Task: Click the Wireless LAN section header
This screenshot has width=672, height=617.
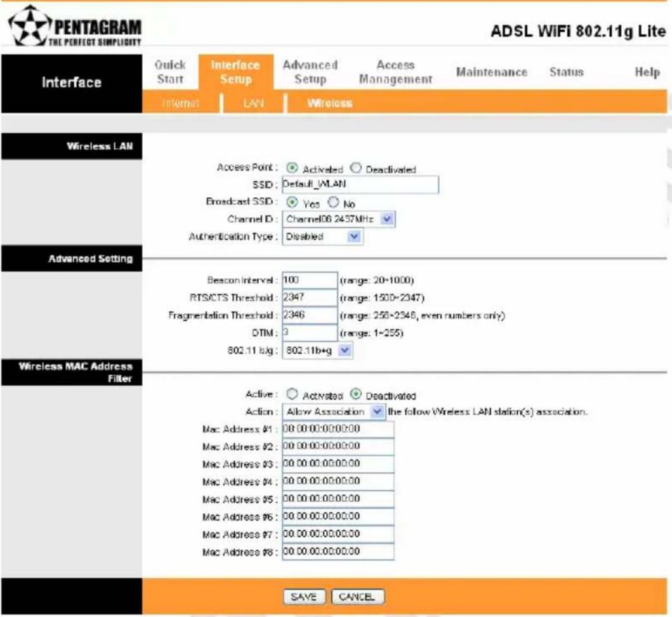Action: [x=72, y=146]
